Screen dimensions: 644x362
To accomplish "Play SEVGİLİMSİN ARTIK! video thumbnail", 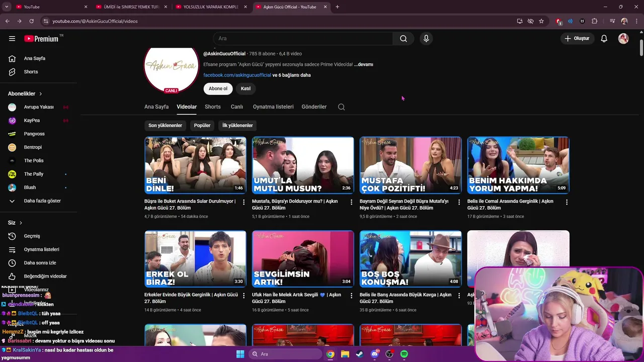I will (x=303, y=259).
